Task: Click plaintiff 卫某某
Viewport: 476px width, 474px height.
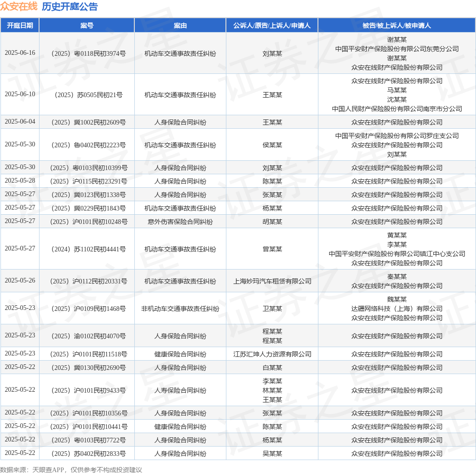Action: click(x=272, y=309)
